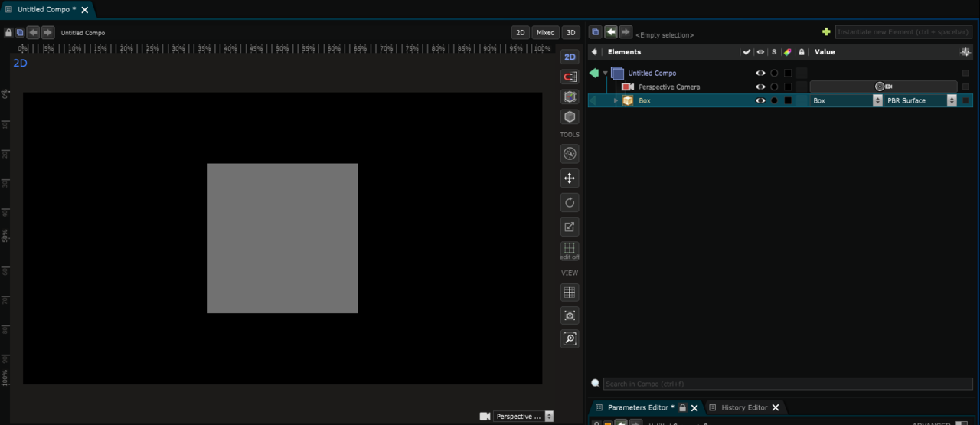Collapse the Untitled Compo tree node
This screenshot has height=425, width=980.
[605, 74]
